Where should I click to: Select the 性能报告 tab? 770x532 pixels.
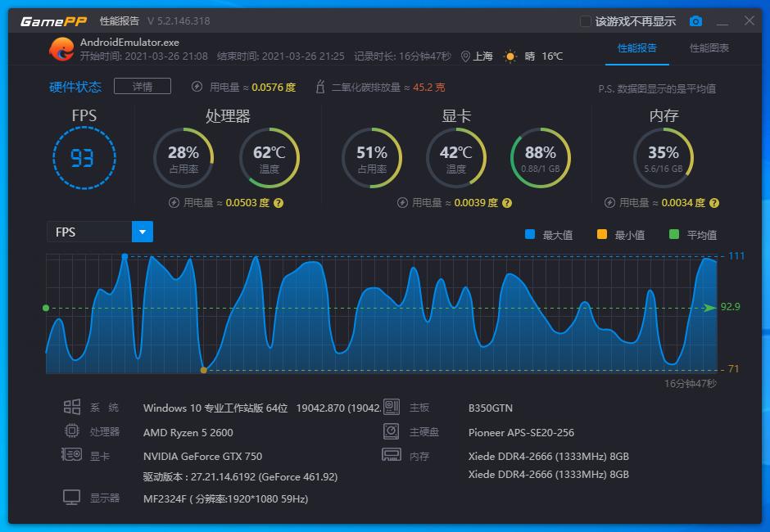click(637, 49)
